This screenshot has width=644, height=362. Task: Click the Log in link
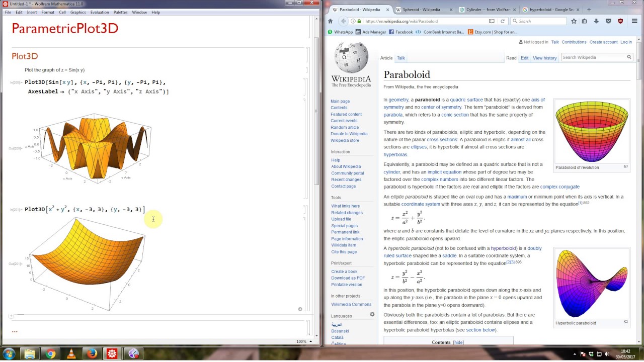(x=626, y=42)
